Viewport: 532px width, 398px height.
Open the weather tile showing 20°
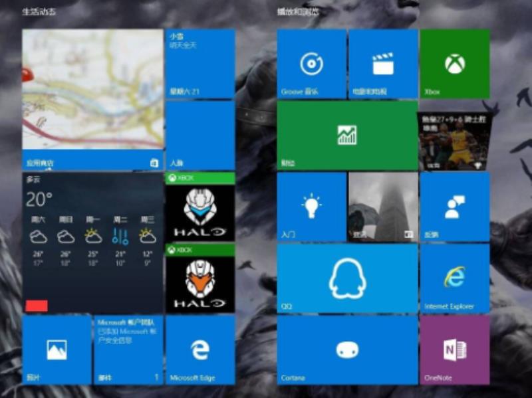click(x=92, y=243)
